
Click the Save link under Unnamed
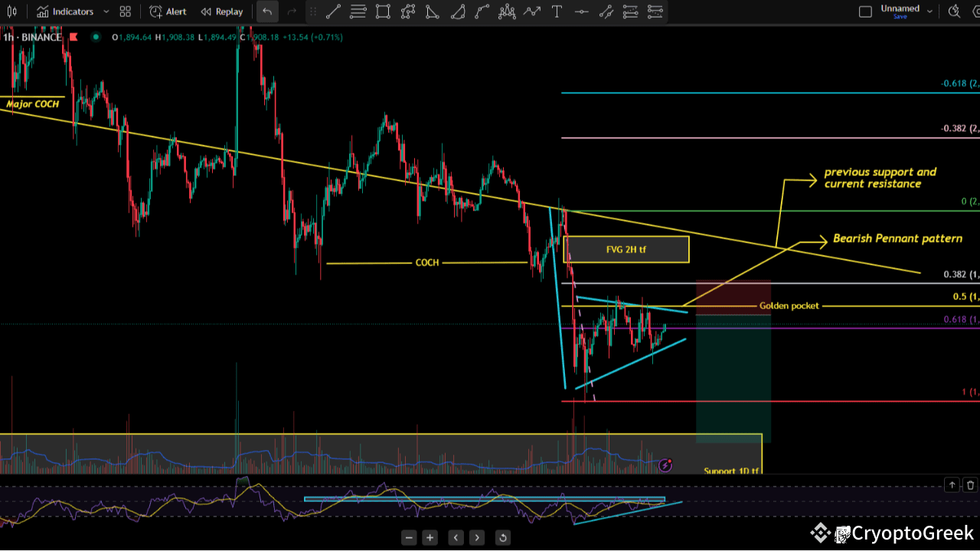(x=900, y=17)
